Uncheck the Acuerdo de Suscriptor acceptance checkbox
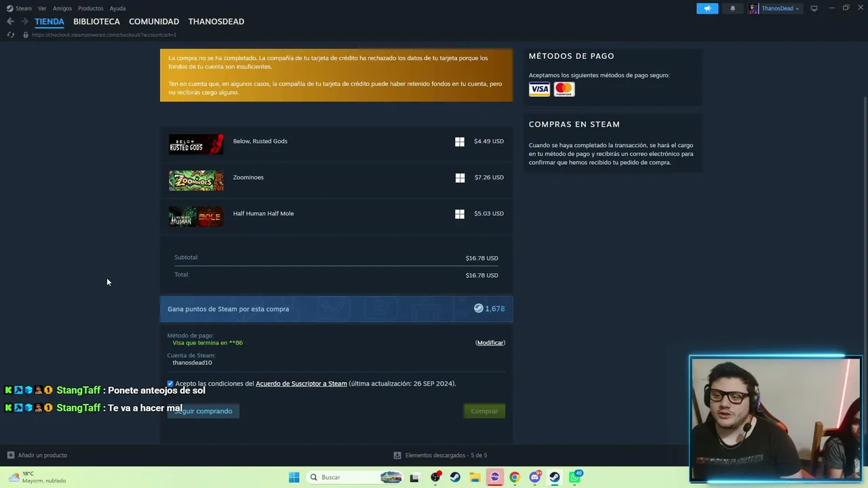This screenshot has width=868, height=488. 170,384
